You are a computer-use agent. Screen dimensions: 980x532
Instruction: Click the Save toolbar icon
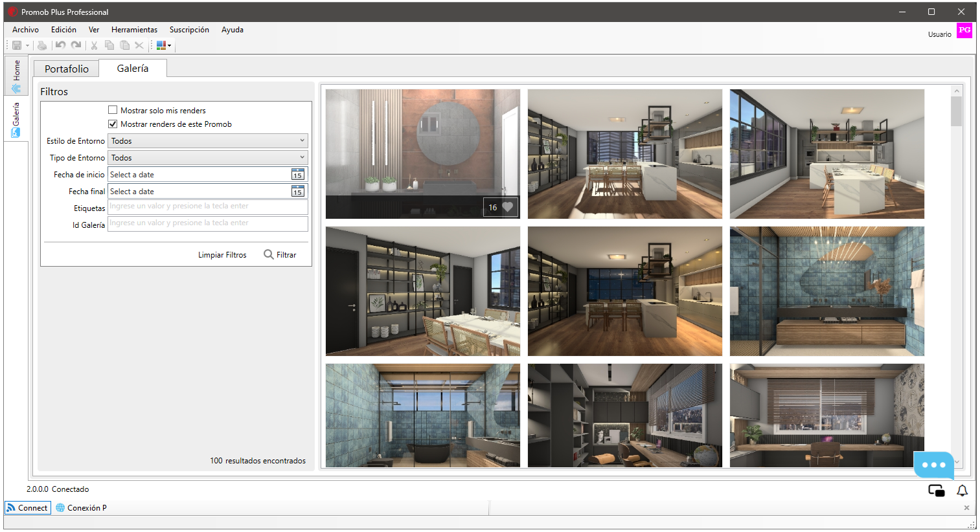click(x=17, y=45)
